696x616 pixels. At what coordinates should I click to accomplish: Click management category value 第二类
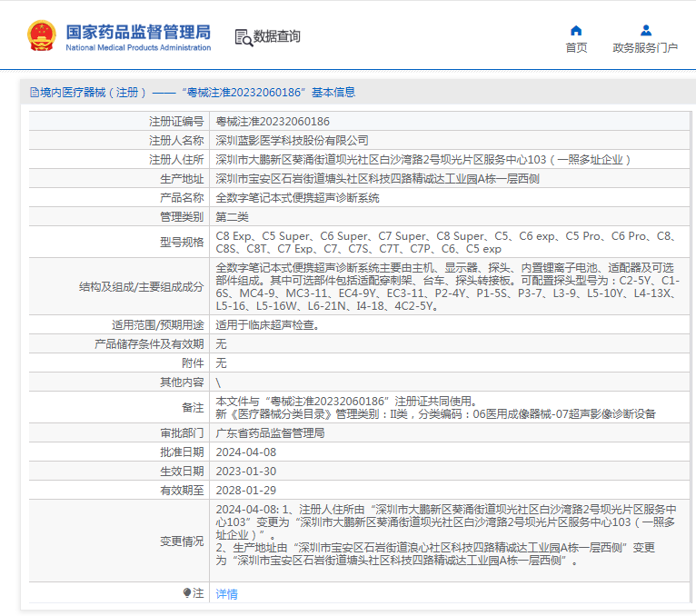coord(232,217)
